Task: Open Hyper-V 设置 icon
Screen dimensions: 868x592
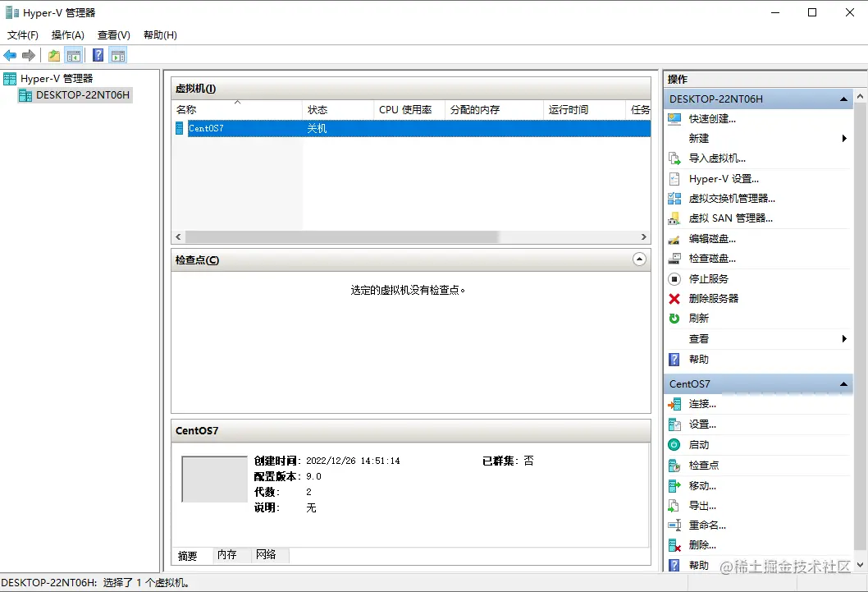Action: point(674,178)
